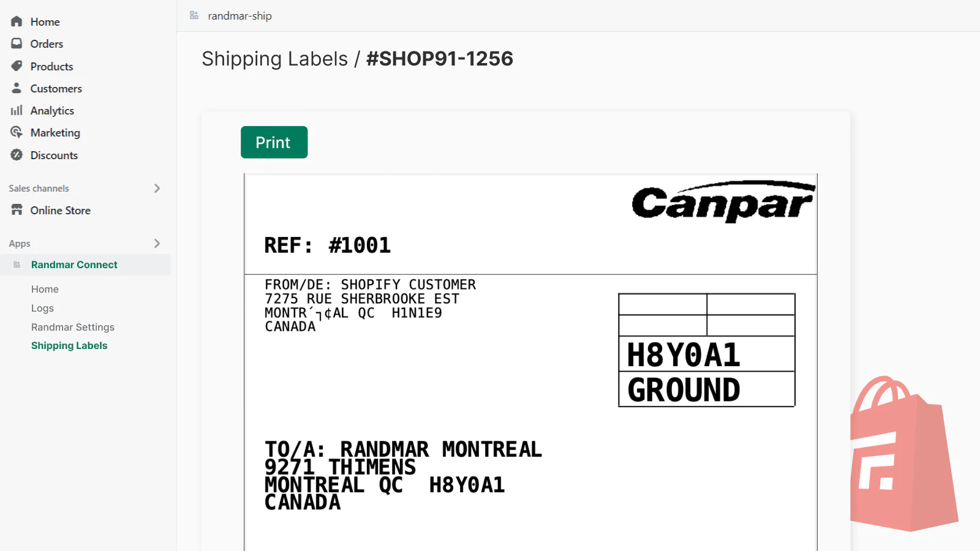Click the Home house icon in sidebar
980x551 pixels.
[17, 21]
